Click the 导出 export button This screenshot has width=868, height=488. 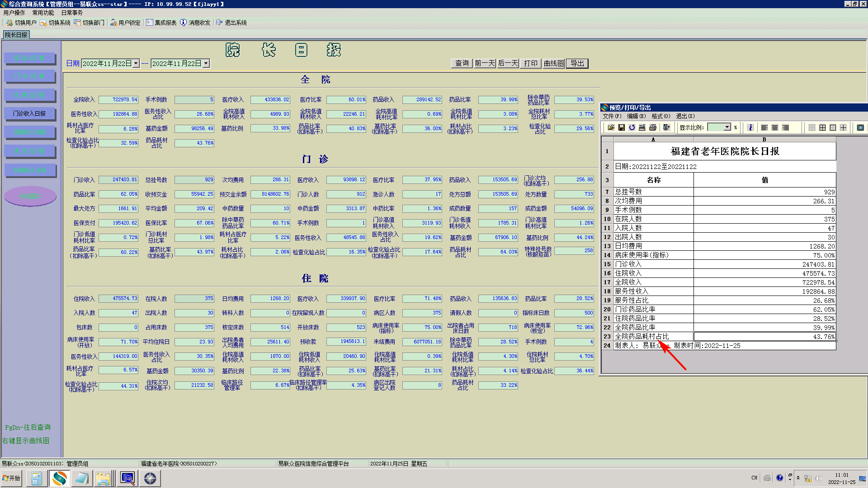pos(577,63)
